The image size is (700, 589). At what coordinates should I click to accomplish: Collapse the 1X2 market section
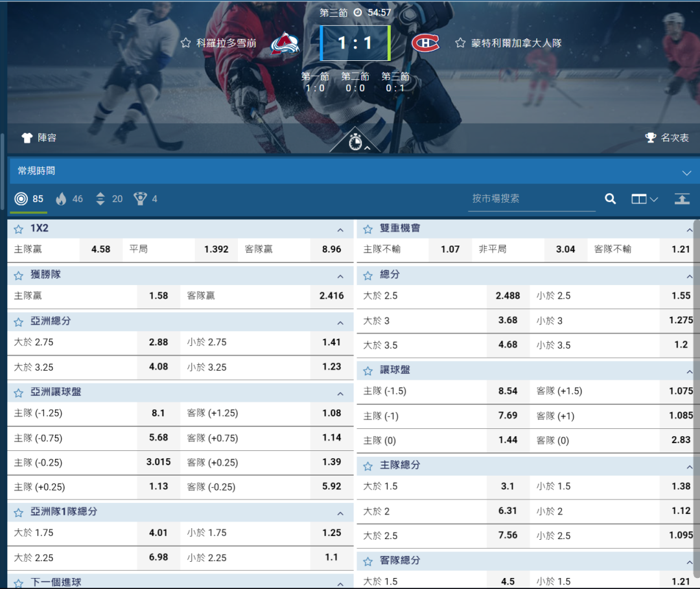coord(340,230)
